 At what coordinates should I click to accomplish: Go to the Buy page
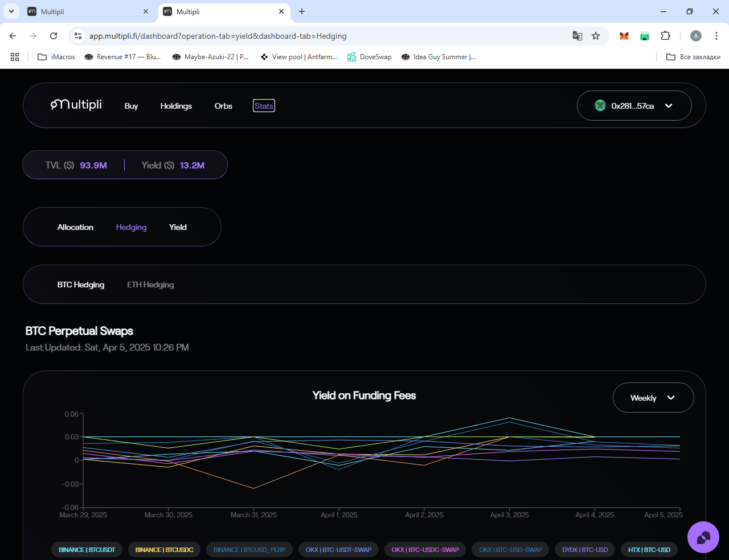pos(132,106)
